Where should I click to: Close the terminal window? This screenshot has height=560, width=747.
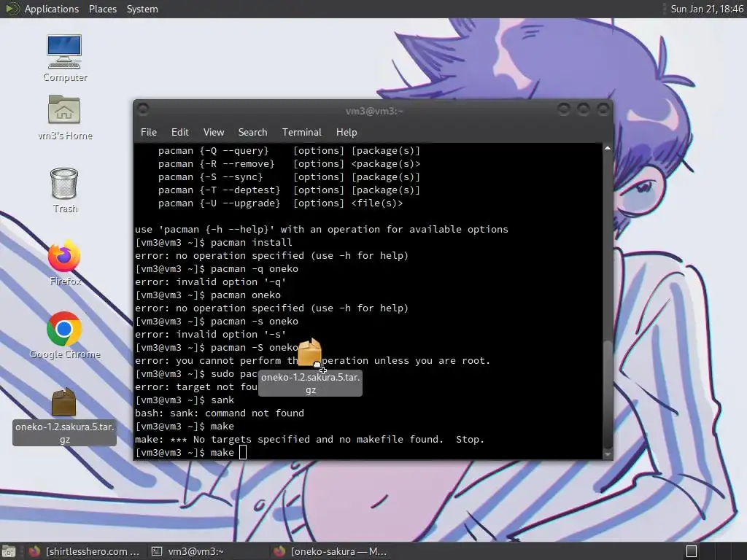tap(603, 110)
